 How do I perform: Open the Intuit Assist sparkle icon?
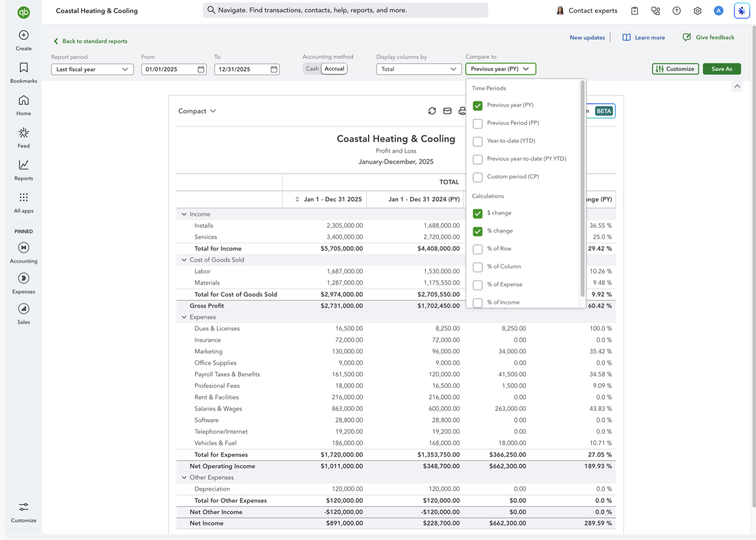pyautogui.click(x=742, y=11)
